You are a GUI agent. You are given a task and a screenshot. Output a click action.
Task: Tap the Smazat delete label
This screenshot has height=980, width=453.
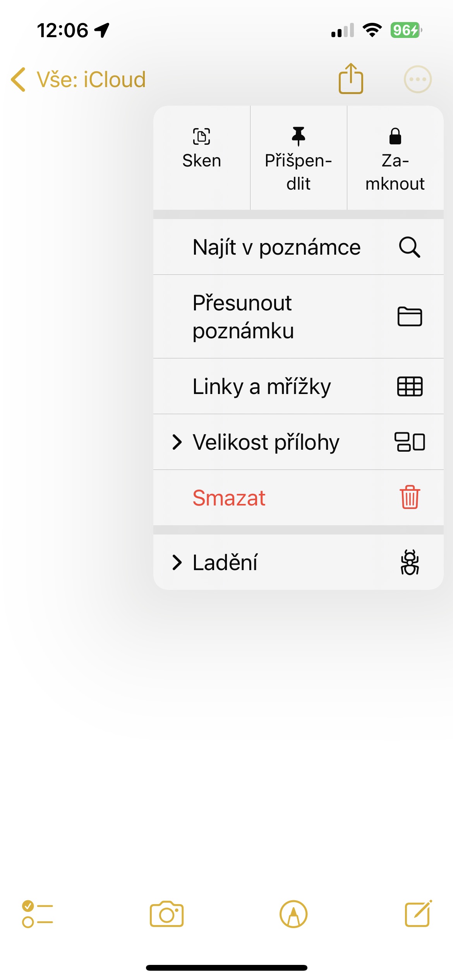pos(229,498)
